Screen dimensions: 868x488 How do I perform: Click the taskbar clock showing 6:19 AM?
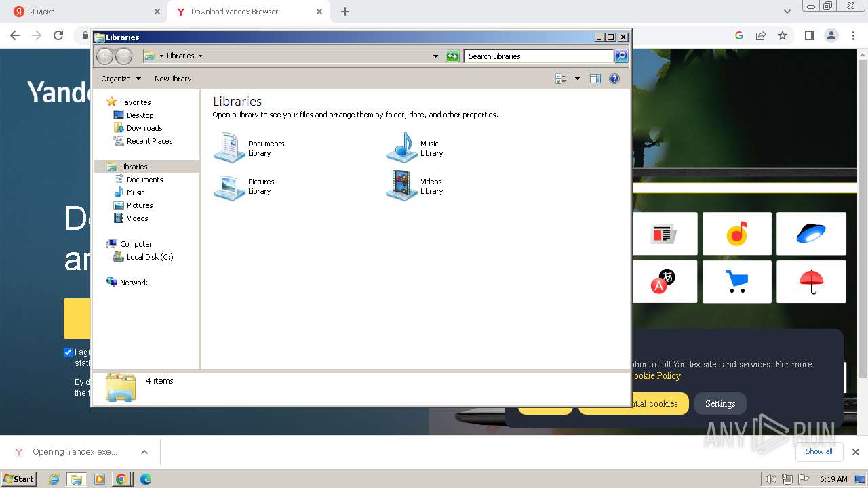click(x=833, y=479)
